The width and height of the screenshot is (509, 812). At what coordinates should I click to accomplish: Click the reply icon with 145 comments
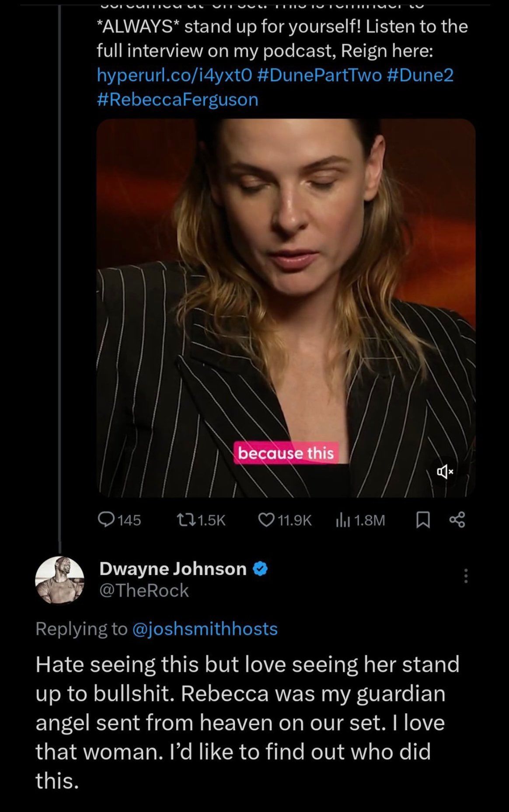(105, 520)
